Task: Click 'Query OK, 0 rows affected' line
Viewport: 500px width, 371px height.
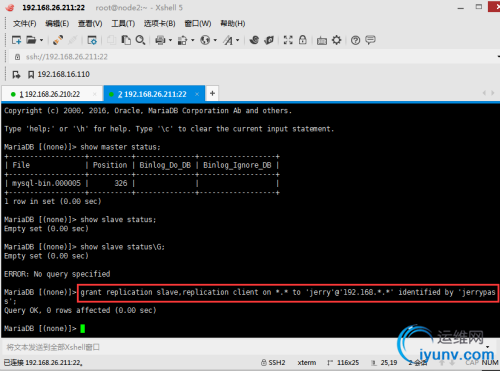Action: click(x=80, y=310)
